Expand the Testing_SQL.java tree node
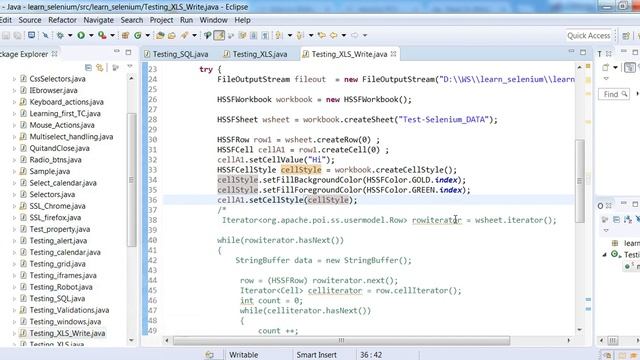Viewport: 640px width, 360px height. pos(14,298)
